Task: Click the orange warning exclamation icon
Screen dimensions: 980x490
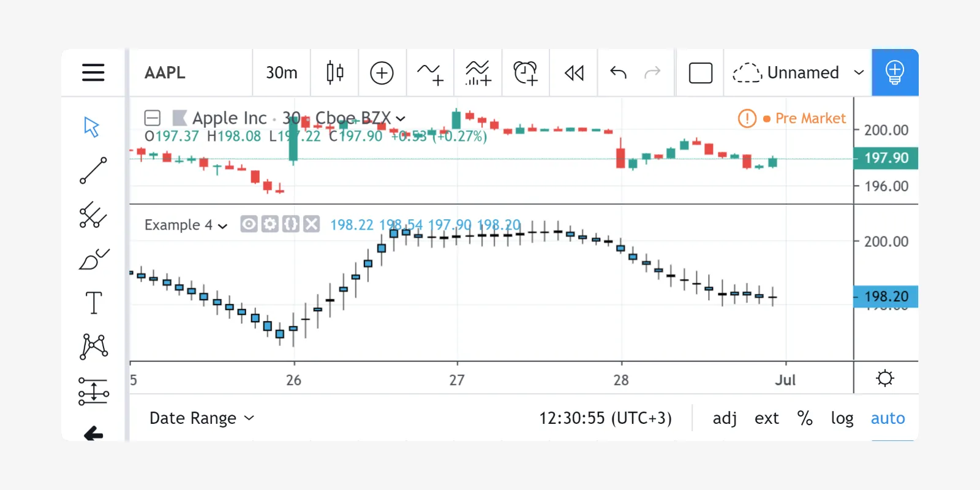Action: click(x=747, y=118)
